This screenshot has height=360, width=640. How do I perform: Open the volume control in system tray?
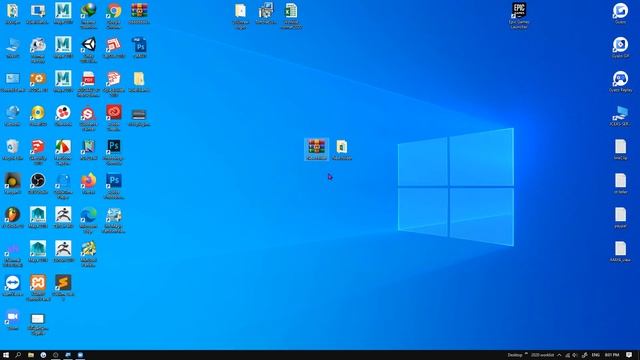tap(575, 355)
